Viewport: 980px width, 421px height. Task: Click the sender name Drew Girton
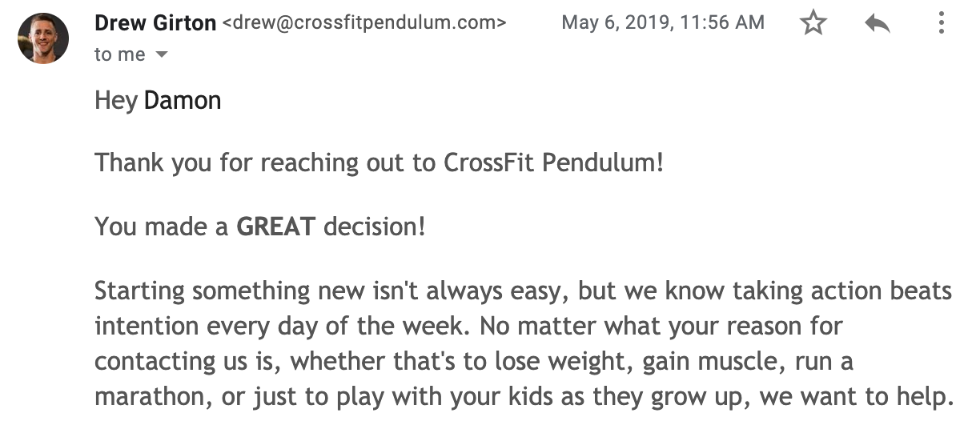point(155,23)
